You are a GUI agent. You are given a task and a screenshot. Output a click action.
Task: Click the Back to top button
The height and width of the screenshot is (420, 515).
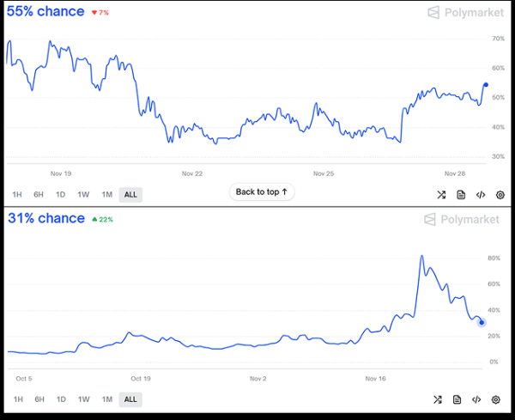point(262,192)
